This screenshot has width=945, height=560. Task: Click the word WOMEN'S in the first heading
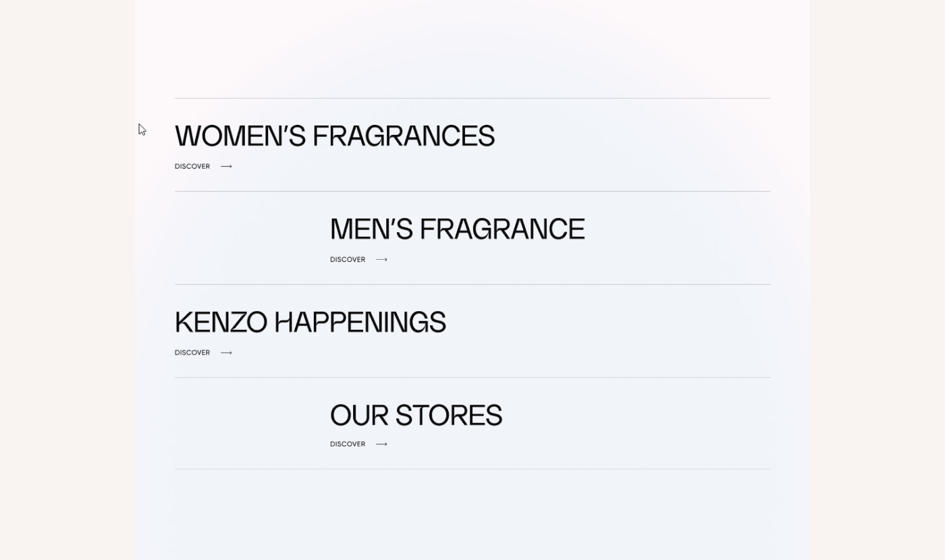(240, 136)
